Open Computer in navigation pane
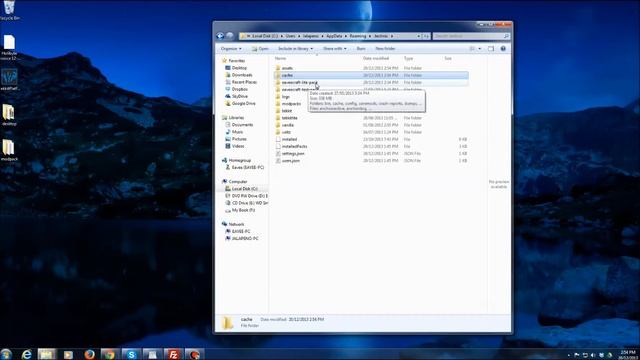Viewport: 640px width, 360px height. point(238,181)
